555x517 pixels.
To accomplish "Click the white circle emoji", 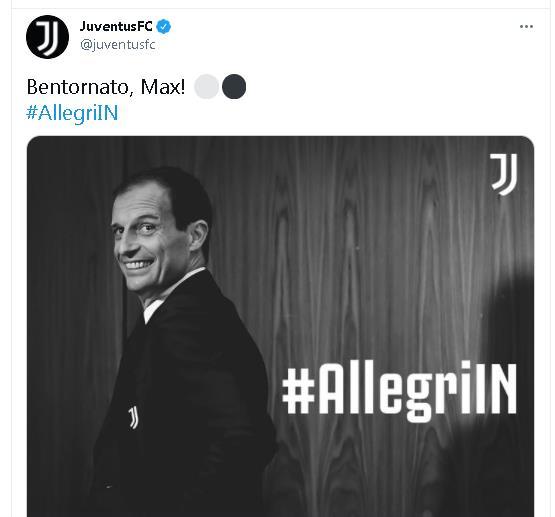I will (x=206, y=87).
